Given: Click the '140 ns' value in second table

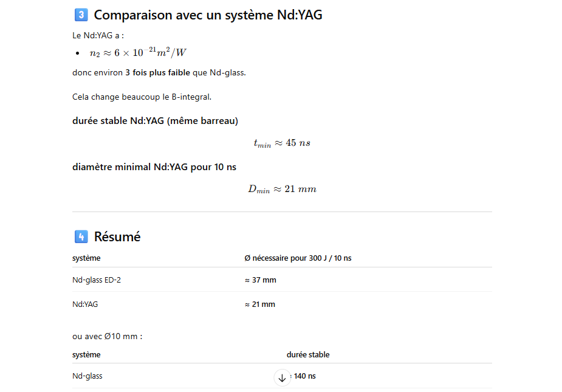Looking at the screenshot, I should (304, 376).
